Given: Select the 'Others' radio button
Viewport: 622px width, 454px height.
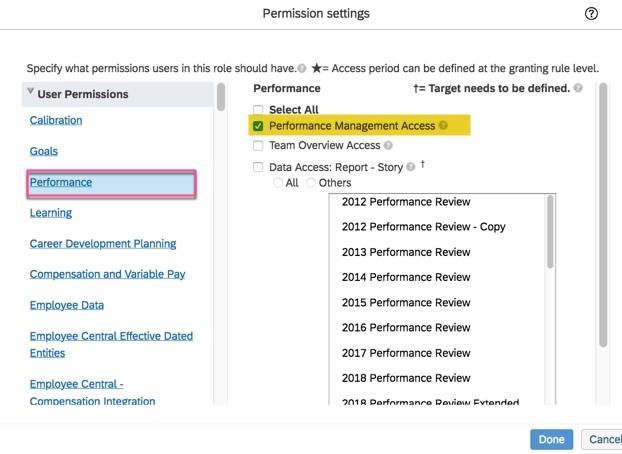Looking at the screenshot, I should (311, 183).
